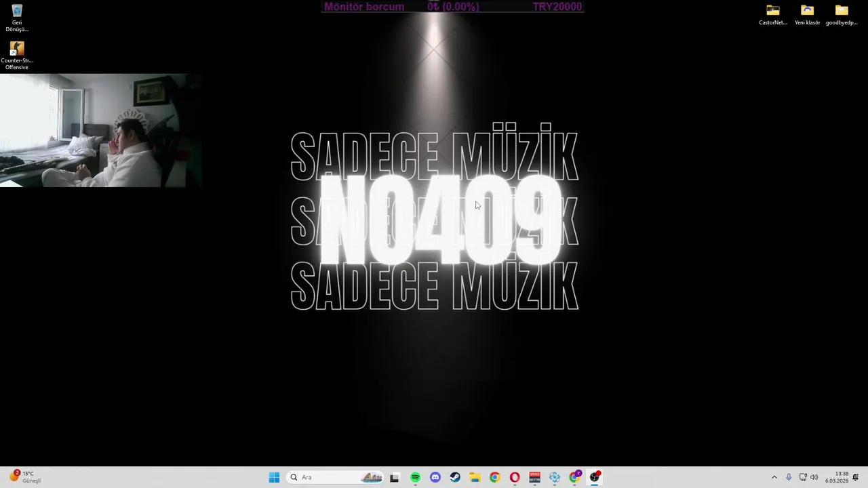Open the notification bell icon
The height and width of the screenshot is (488, 868).
[856, 477]
